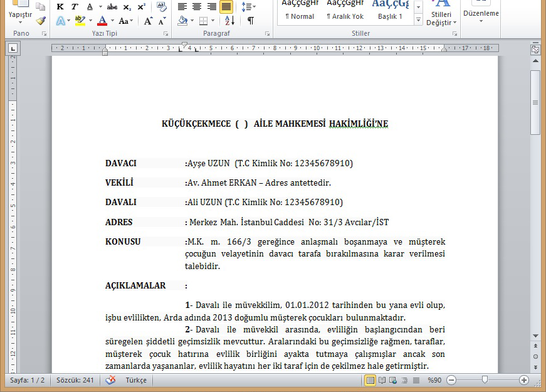The image size is (546, 392).
Task: Open the underline style dropdown arrow
Action: (100, 7)
